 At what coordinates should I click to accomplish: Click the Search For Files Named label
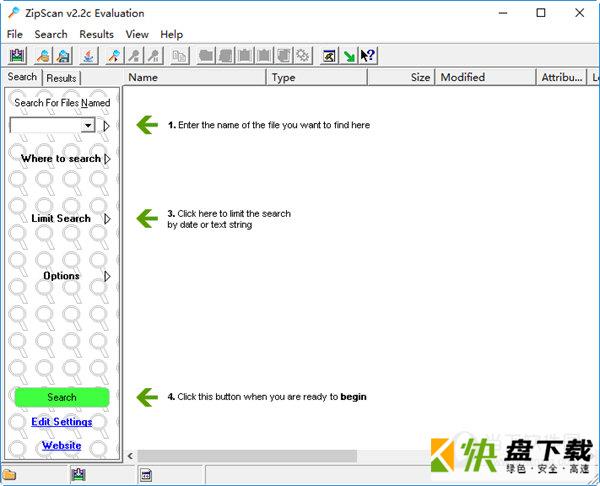[x=62, y=103]
